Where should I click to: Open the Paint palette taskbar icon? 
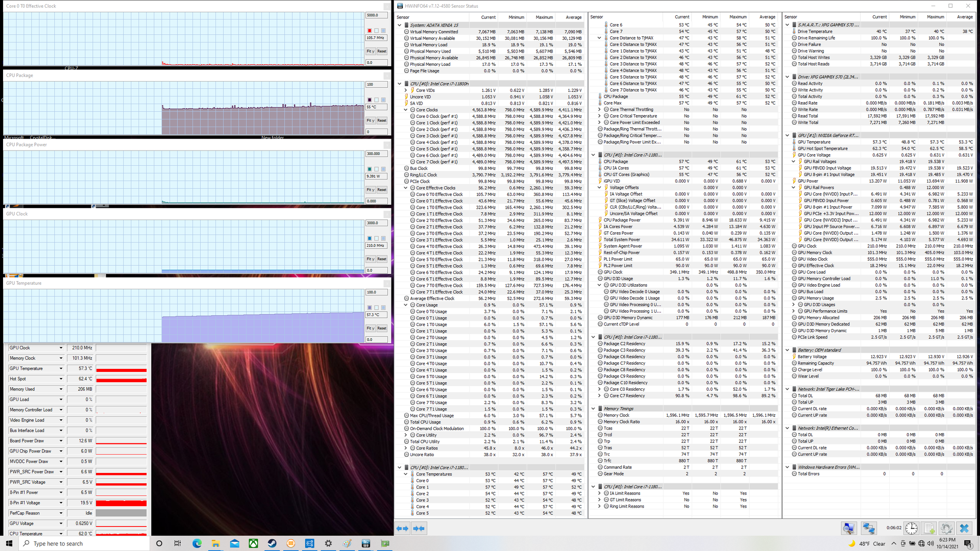coord(347,543)
